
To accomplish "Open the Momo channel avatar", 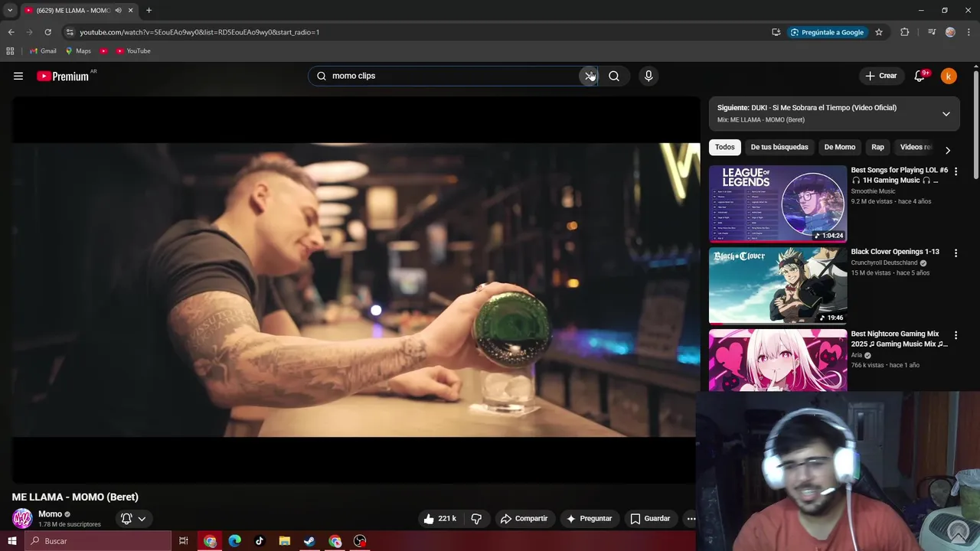I will [x=22, y=518].
